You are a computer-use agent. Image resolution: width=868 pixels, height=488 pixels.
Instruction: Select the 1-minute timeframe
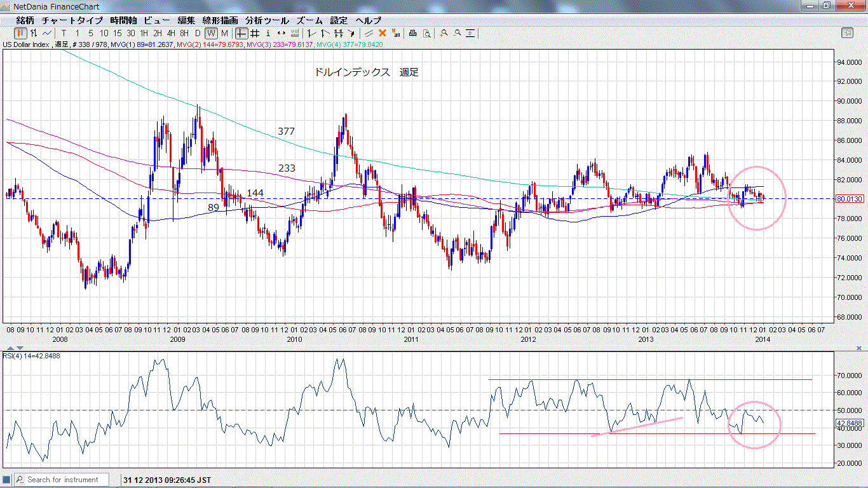(78, 33)
